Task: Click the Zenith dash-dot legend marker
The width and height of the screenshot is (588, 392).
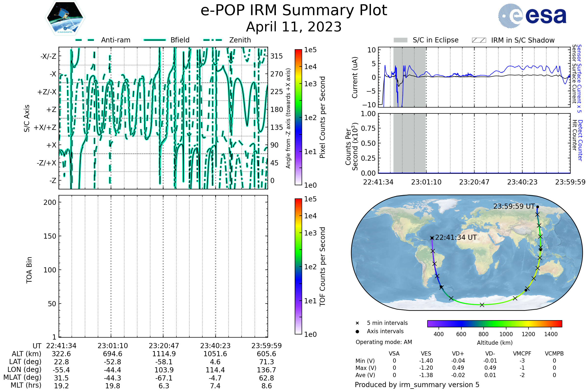Action: (213, 40)
